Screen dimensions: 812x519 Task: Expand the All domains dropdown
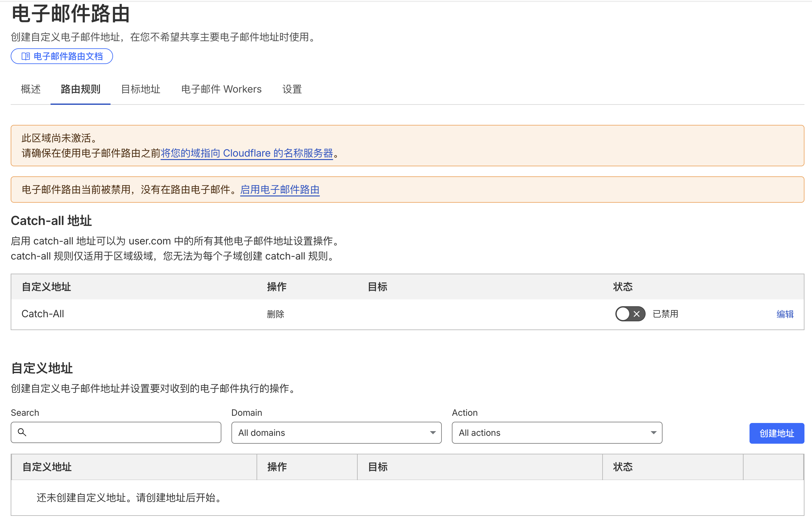[336, 433]
